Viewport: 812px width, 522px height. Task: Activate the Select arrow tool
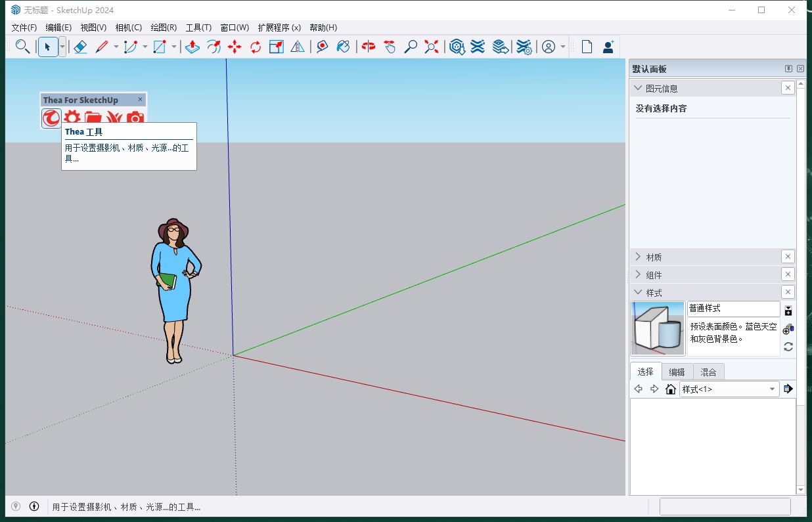point(47,47)
